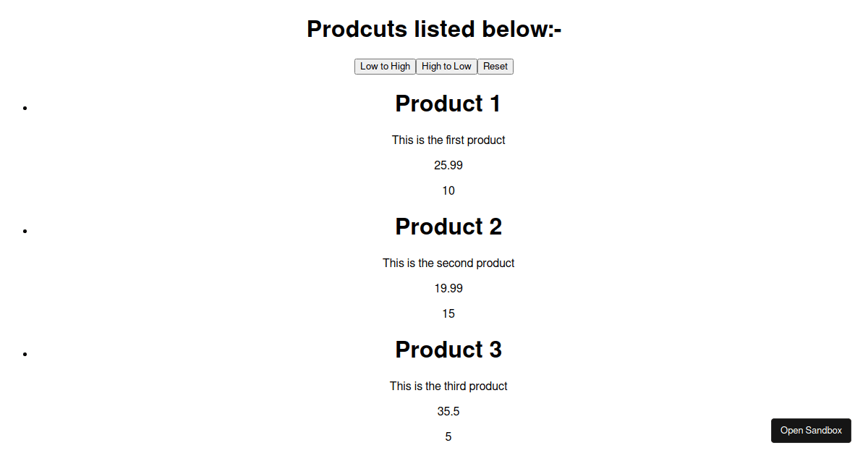The width and height of the screenshot is (868, 456).
Task: Click the description 'This is the second product'
Action: point(448,263)
